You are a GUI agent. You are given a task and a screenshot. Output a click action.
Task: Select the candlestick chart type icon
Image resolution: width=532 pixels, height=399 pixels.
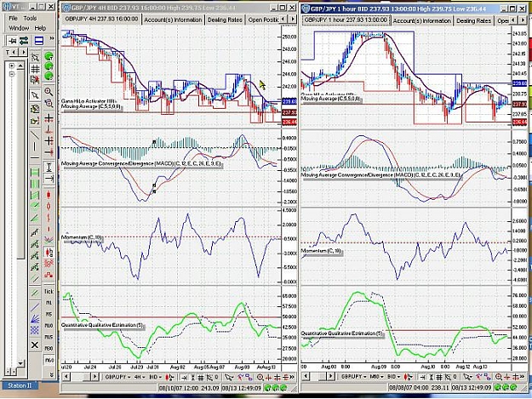pos(49,195)
